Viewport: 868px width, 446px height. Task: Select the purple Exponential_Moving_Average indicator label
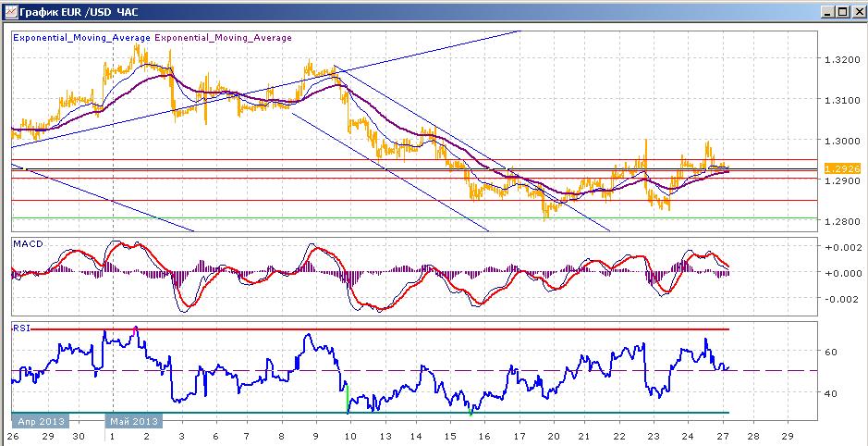[x=223, y=38]
